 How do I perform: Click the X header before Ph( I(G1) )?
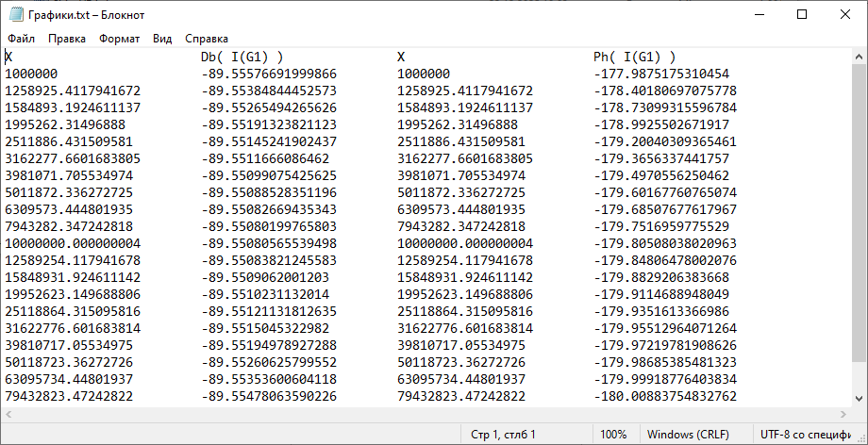[x=401, y=57]
